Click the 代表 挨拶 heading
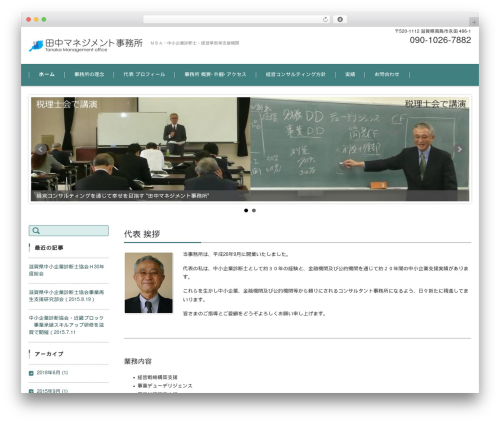This screenshot has height=423, width=500. (x=142, y=234)
